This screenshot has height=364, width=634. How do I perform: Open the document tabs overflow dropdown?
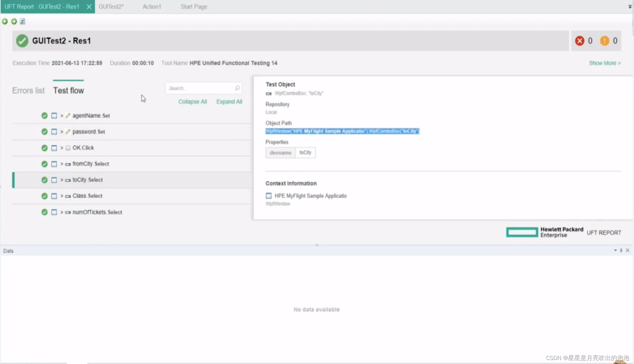(x=630, y=6)
